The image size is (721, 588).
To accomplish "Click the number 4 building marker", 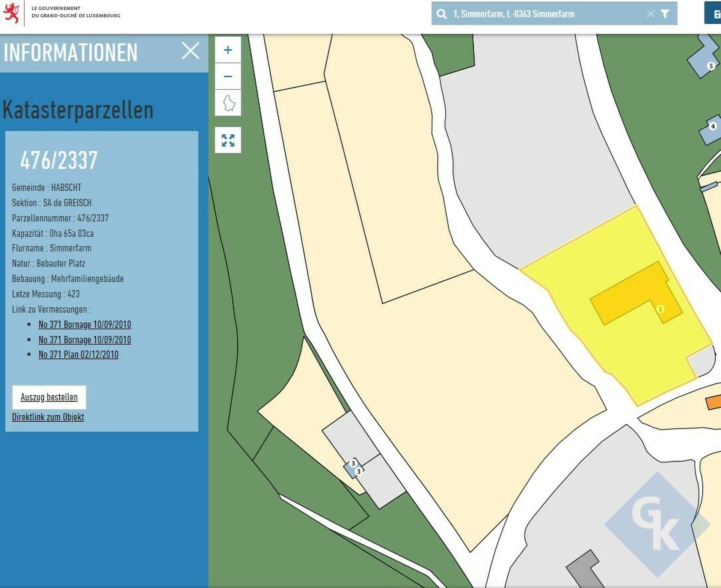I will click(712, 126).
